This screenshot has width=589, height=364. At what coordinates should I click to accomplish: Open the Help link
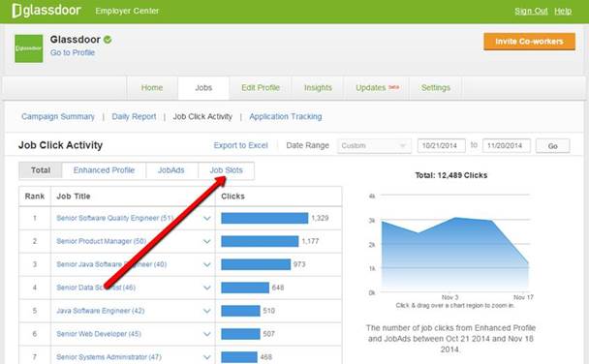pos(563,12)
